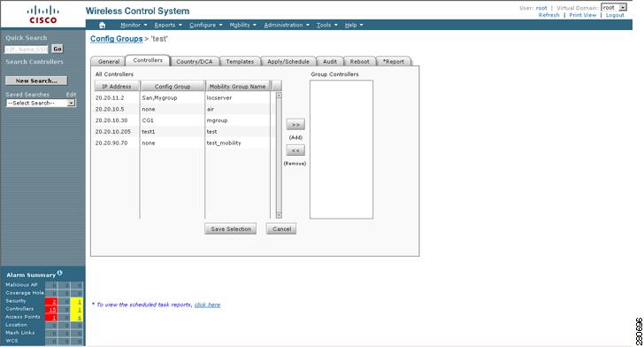Expand the Virtual Domain root dropdown
Screen dimensions: 644x347
614,7
